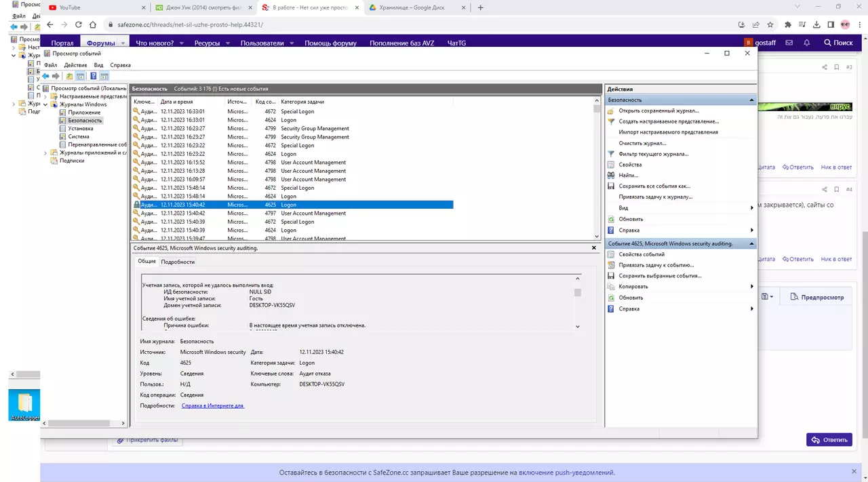The image size is (868, 482).
Task: Switch to the 'Подробности' tab
Action: point(178,262)
